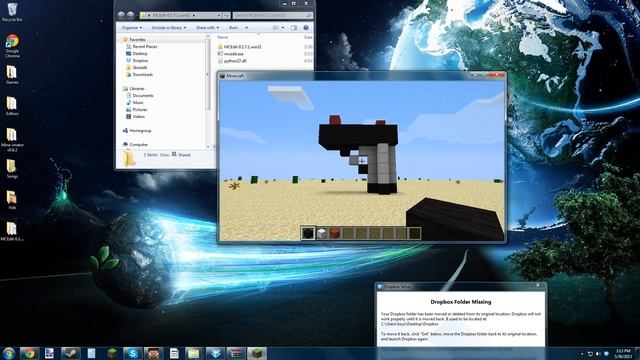This screenshot has height=360, width=640.
Task: Open the Google Chrome desktop shortcut
Action: point(12,46)
